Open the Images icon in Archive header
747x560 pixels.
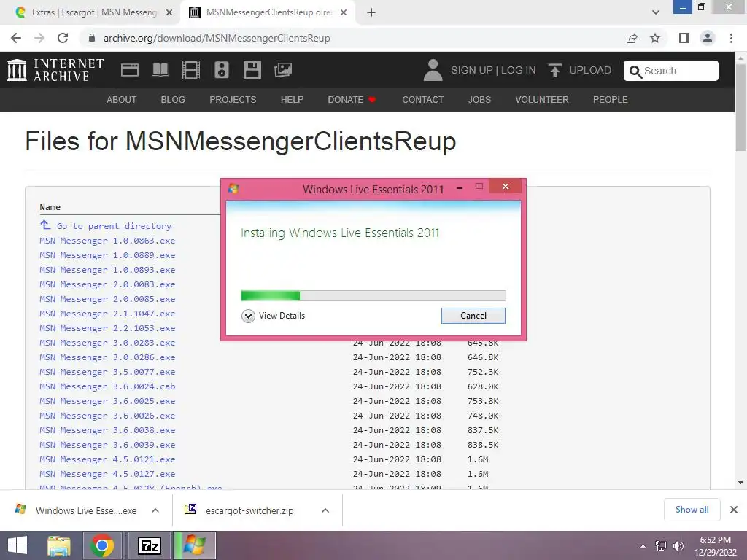283,70
